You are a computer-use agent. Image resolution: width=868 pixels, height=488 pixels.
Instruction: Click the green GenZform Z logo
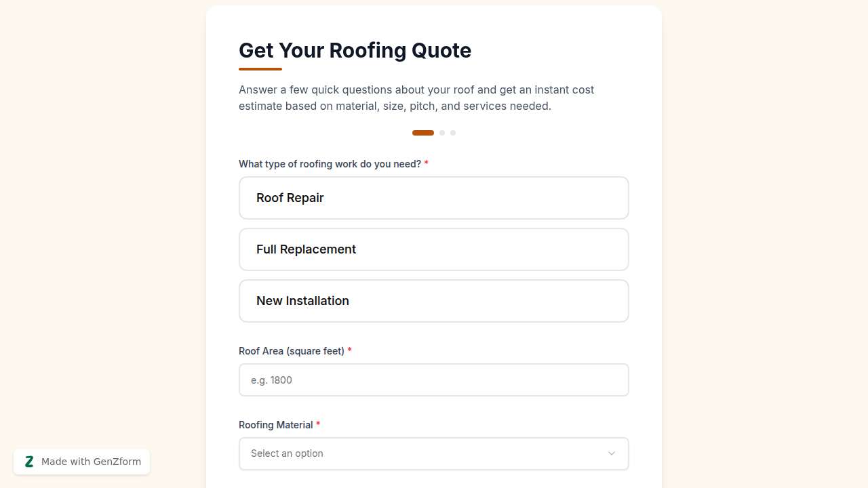pyautogui.click(x=29, y=461)
